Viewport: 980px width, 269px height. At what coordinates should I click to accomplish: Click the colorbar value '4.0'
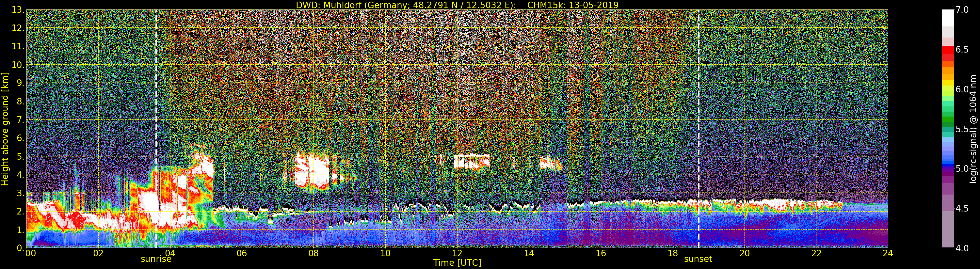(x=962, y=248)
